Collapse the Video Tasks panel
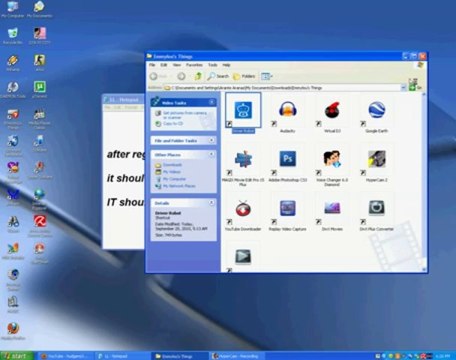The height and width of the screenshot is (360, 456). click(212, 102)
